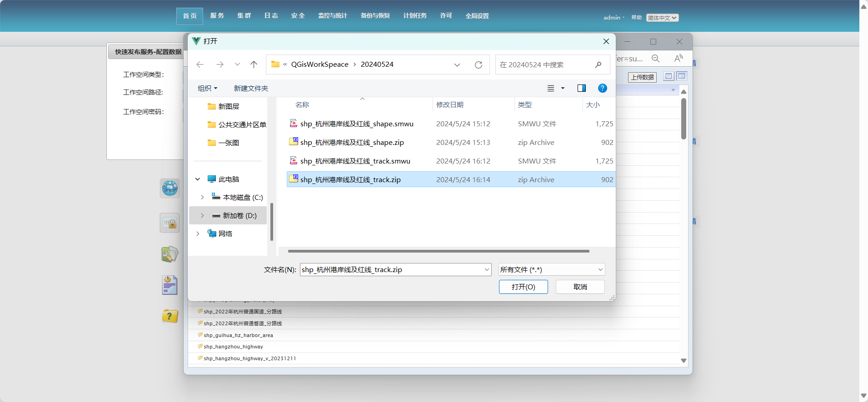Click the 打开(O) button
The width and height of the screenshot is (868, 402).
(x=524, y=287)
